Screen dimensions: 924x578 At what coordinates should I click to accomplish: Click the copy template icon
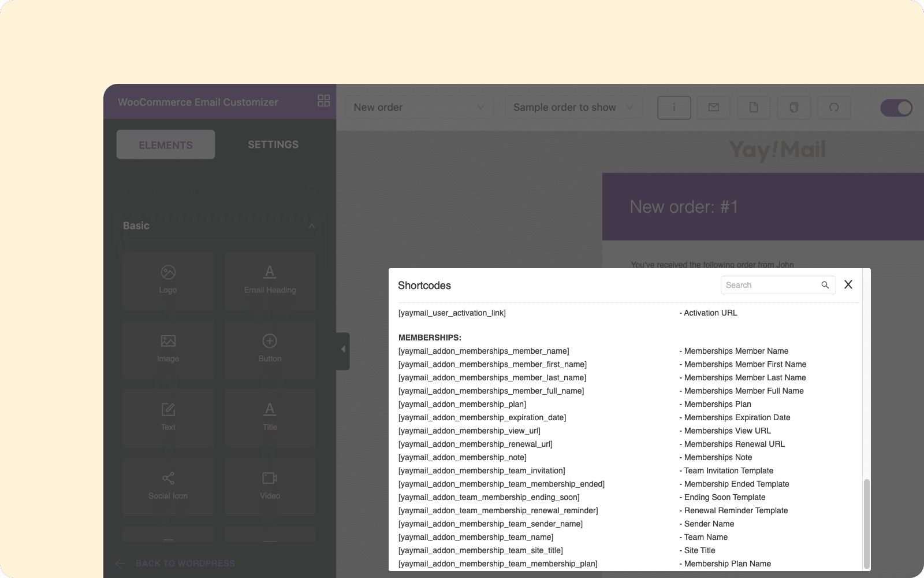tap(793, 108)
